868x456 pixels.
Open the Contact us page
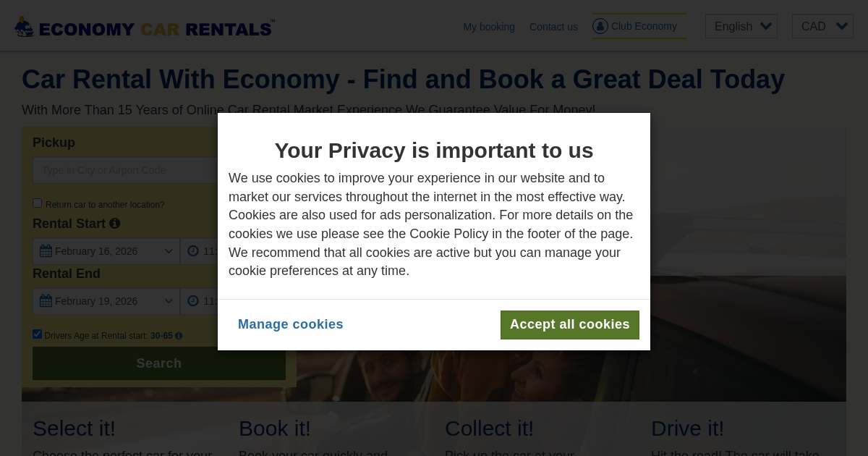pos(553,28)
